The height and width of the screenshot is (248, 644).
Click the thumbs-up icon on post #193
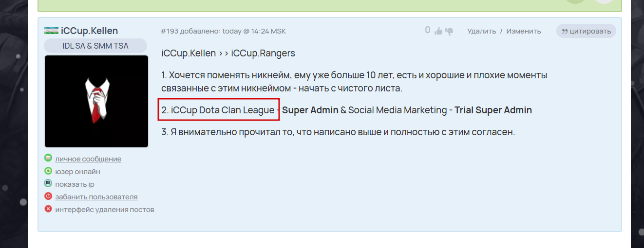438,31
